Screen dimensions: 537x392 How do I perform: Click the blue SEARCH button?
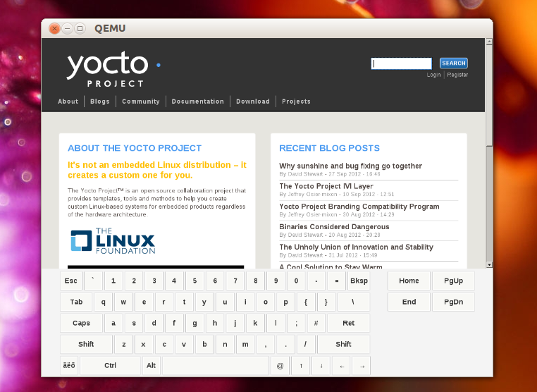click(x=453, y=63)
